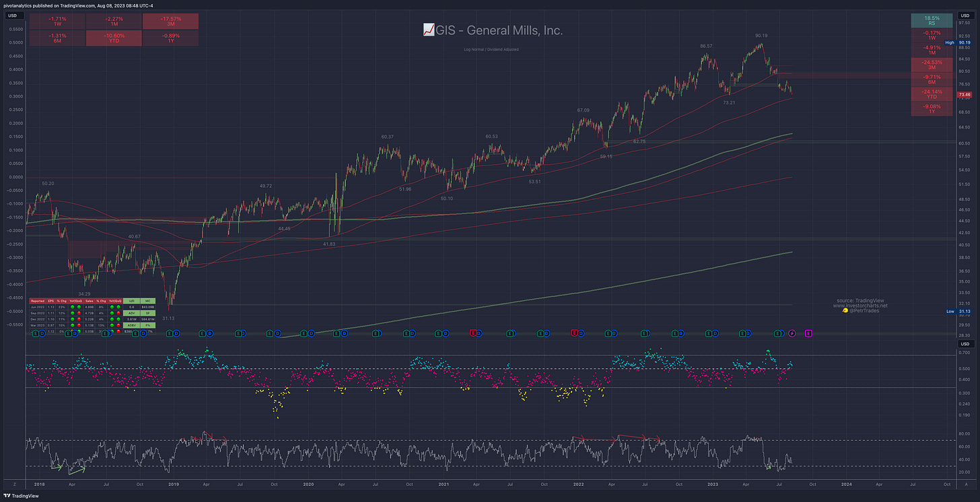The image size is (980, 502).
Task: Click the 34.29 low label on chart
Action: click(84, 294)
